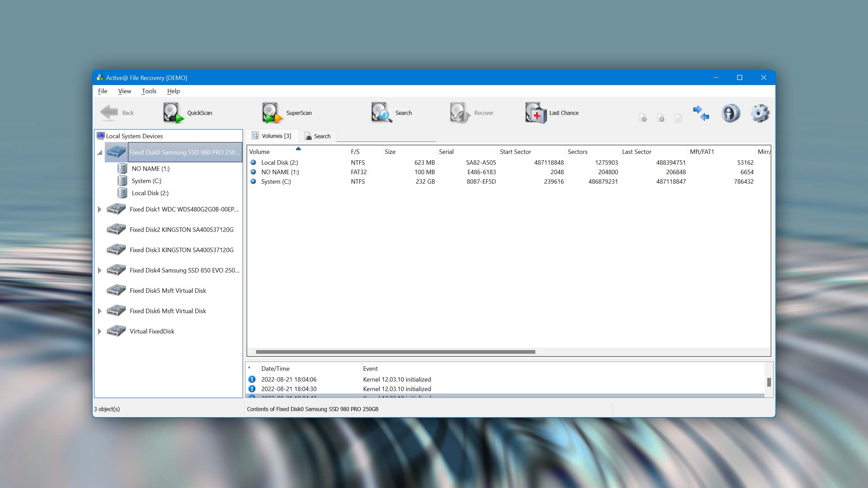Click the QuickScan toolbar icon

173,113
